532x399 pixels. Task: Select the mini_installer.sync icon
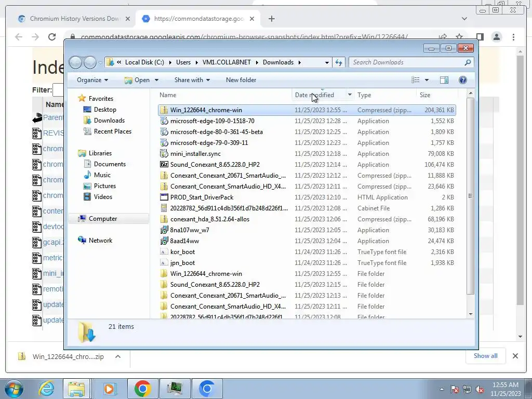(164, 154)
